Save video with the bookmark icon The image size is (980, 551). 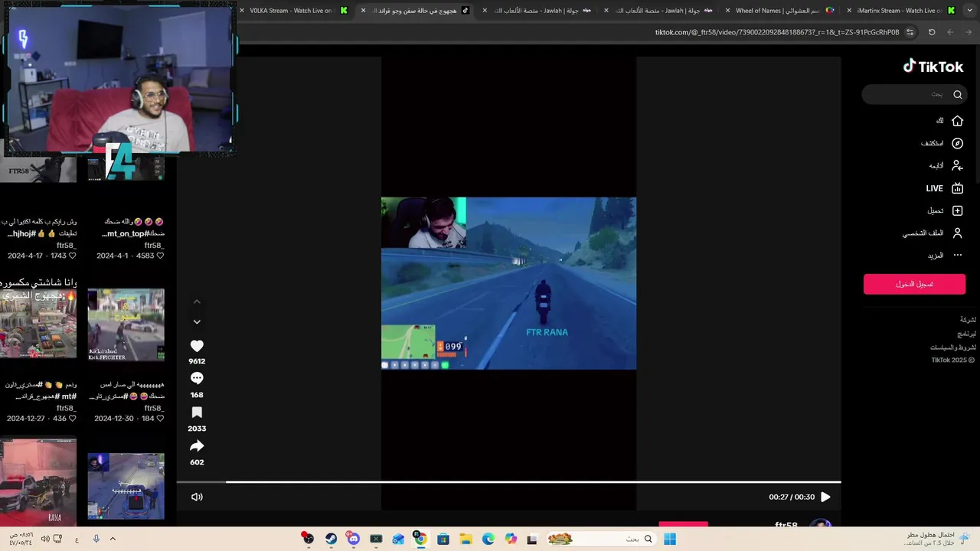197,412
